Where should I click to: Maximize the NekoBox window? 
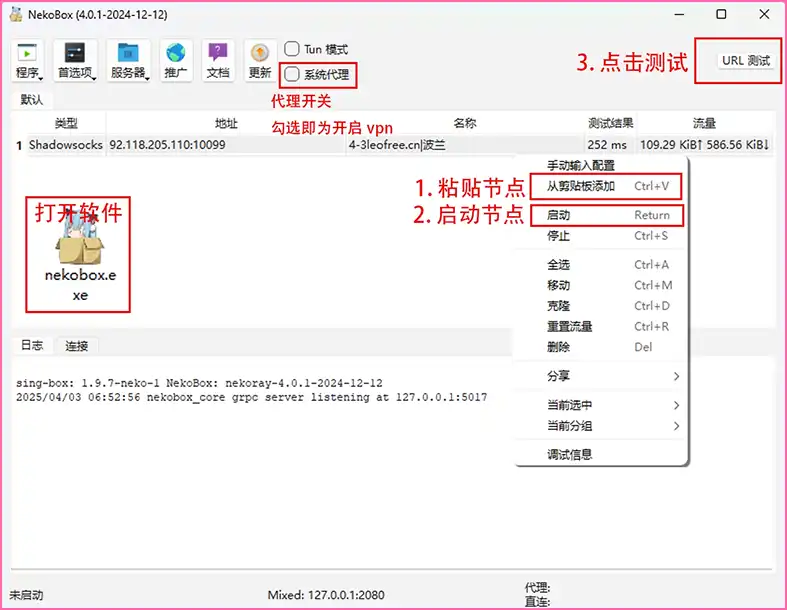(721, 15)
